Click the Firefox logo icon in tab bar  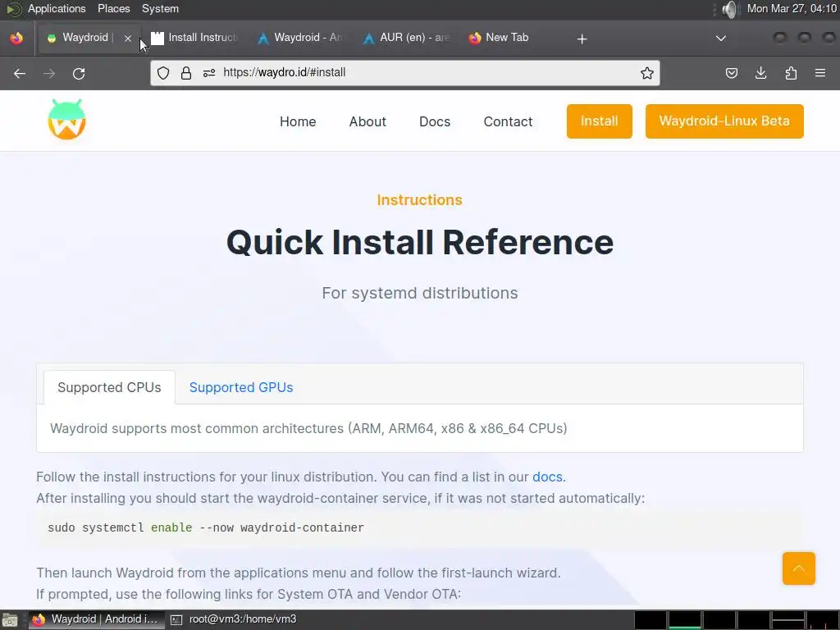tap(16, 38)
